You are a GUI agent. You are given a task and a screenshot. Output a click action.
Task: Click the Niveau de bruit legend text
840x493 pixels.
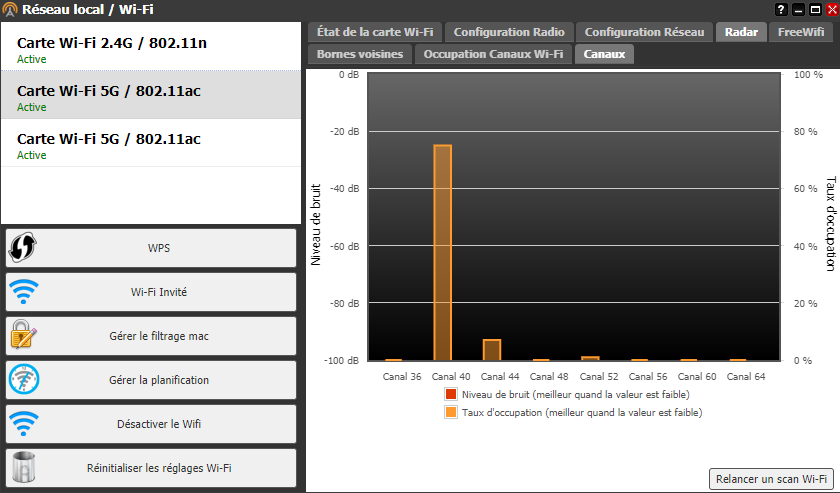[x=575, y=394]
